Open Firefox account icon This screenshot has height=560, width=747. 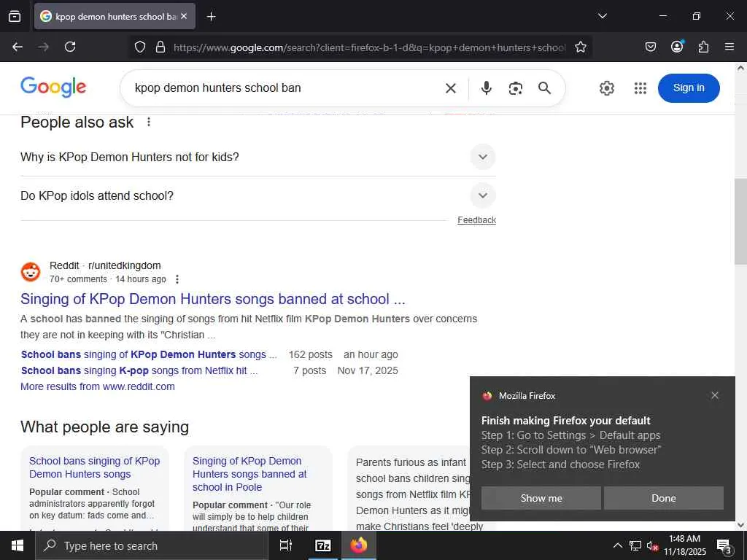pyautogui.click(x=677, y=46)
